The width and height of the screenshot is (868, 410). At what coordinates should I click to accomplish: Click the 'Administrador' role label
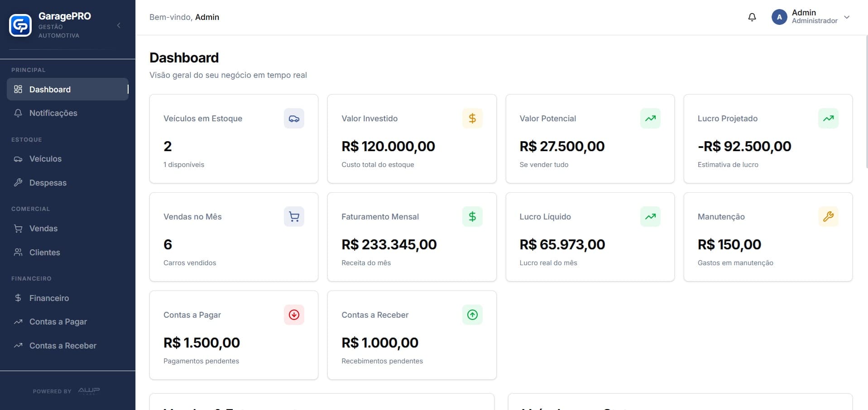point(815,21)
